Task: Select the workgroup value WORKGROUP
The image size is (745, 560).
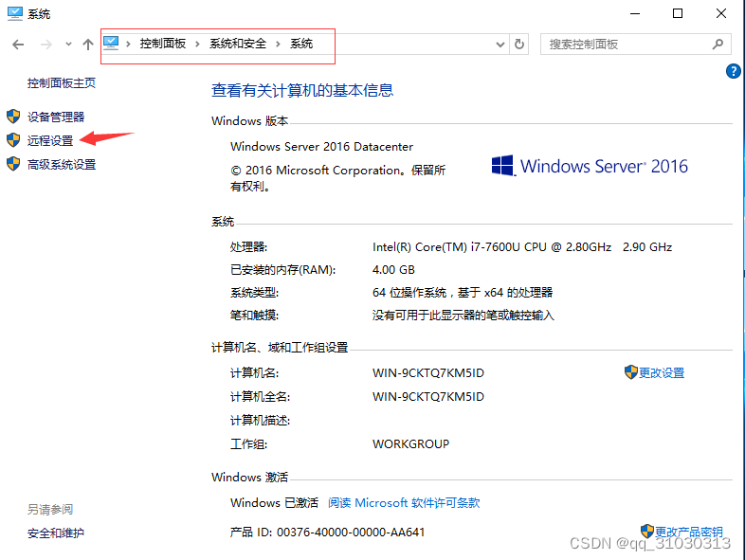Action: (410, 444)
